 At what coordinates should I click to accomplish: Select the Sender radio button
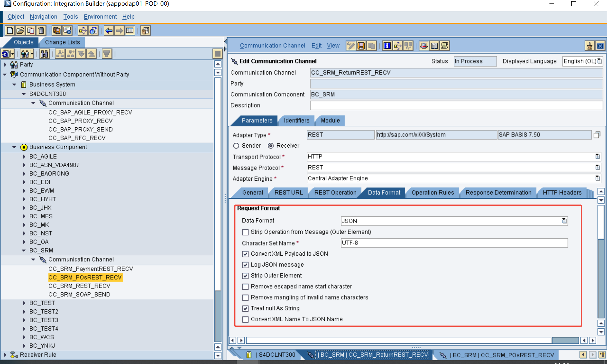coord(236,146)
